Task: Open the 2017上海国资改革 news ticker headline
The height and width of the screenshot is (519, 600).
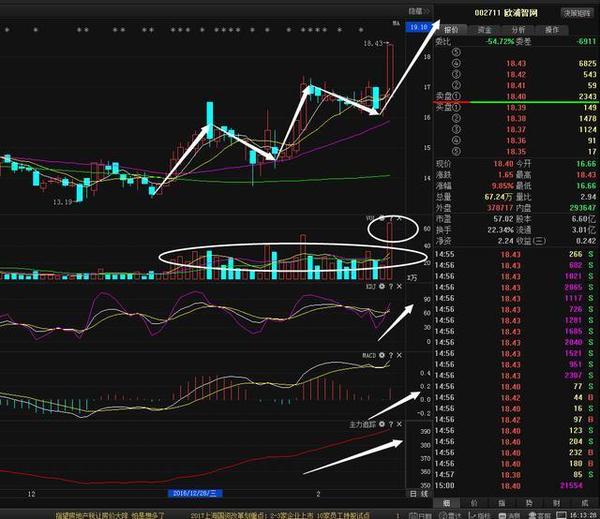Action: (x=280, y=515)
